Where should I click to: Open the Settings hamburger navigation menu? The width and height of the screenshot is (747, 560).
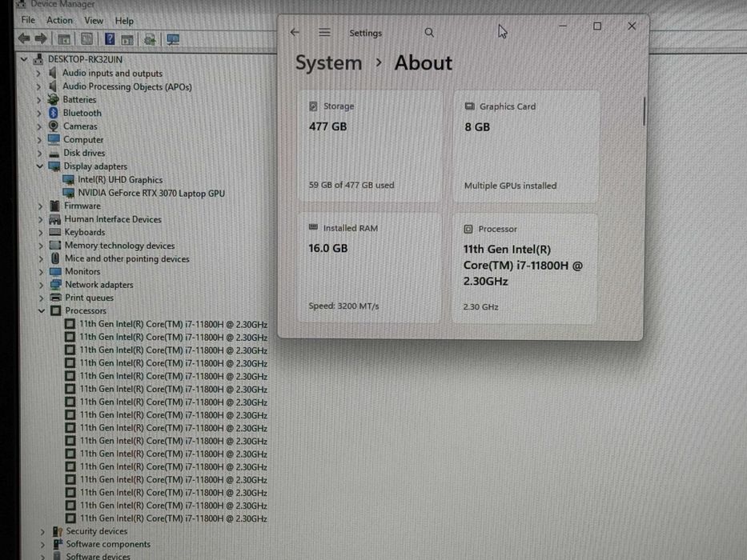(324, 32)
